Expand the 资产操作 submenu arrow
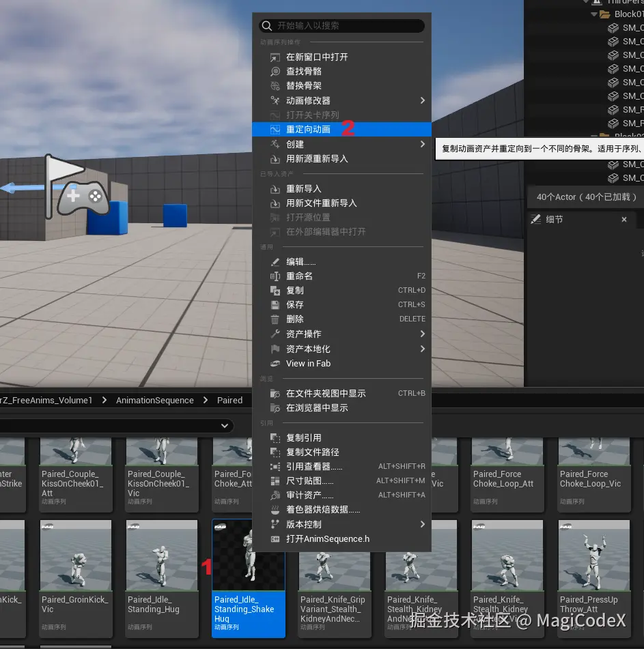Screen dimensions: 644x649 [x=423, y=334]
